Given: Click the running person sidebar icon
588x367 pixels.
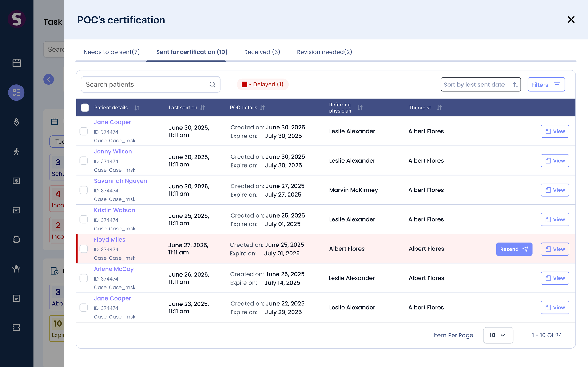Looking at the screenshot, I should pos(16,151).
